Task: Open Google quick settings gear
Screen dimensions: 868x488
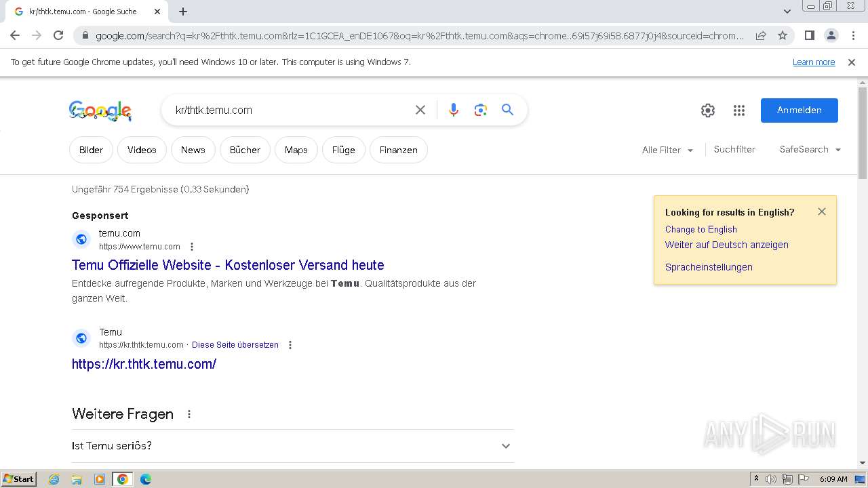Action: pyautogui.click(x=708, y=110)
